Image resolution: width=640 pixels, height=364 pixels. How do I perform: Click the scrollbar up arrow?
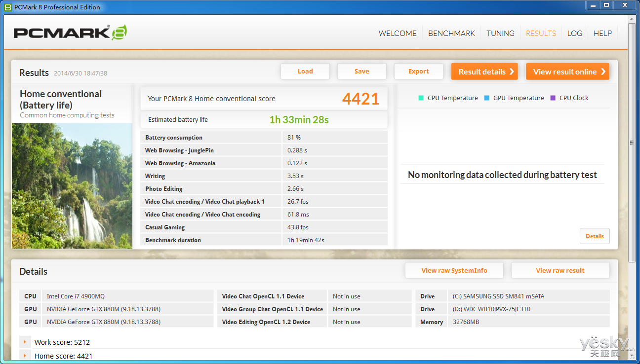click(632, 19)
